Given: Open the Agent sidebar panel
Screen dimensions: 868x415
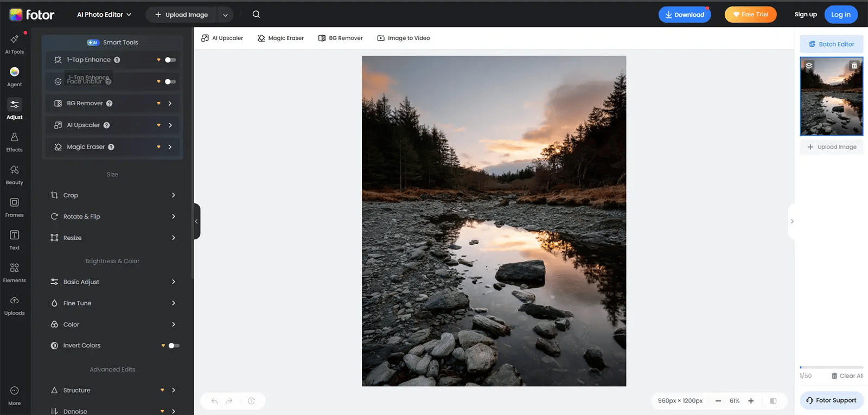Looking at the screenshot, I should [15, 77].
